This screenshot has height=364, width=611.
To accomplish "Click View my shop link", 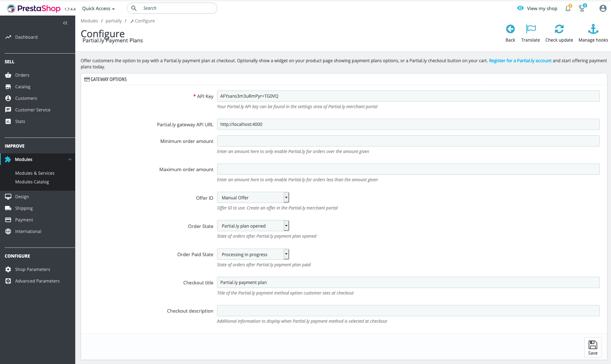I will [542, 8].
